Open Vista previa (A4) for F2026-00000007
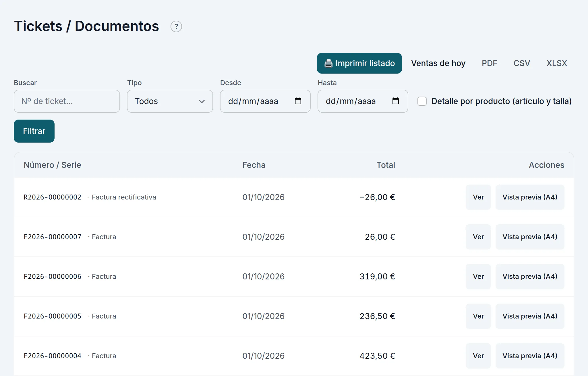Image resolution: width=588 pixels, height=376 pixels. pyautogui.click(x=530, y=237)
